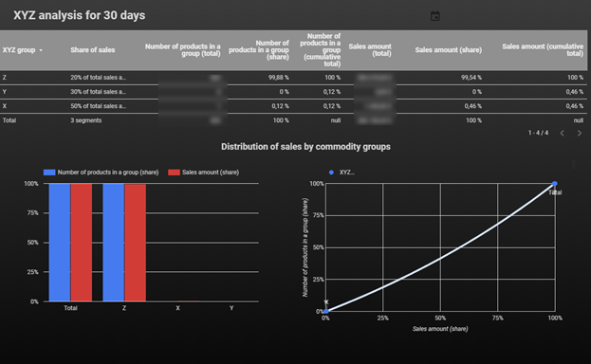Viewport: 591px width, 364px height.
Task: Sort by Share of sales header
Action: click(92, 49)
